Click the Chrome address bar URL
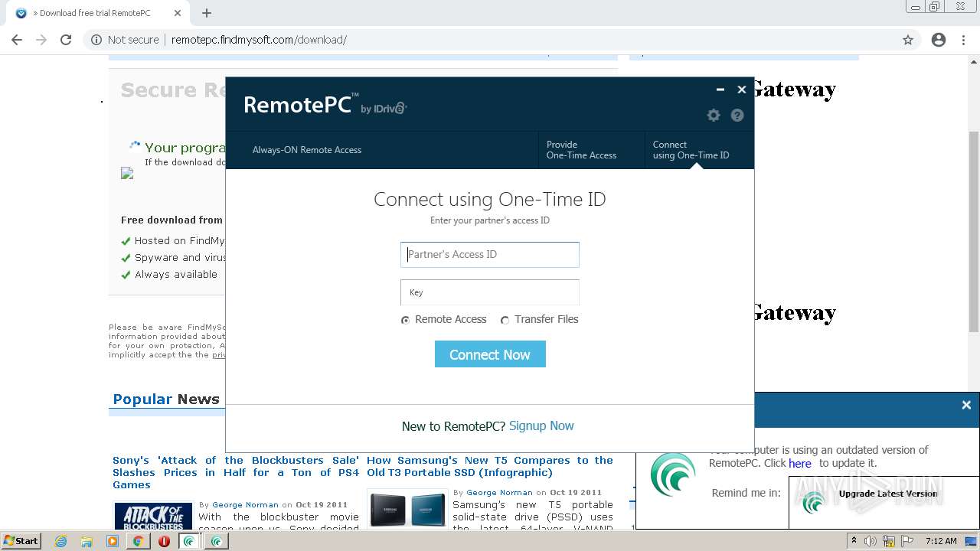 259,40
